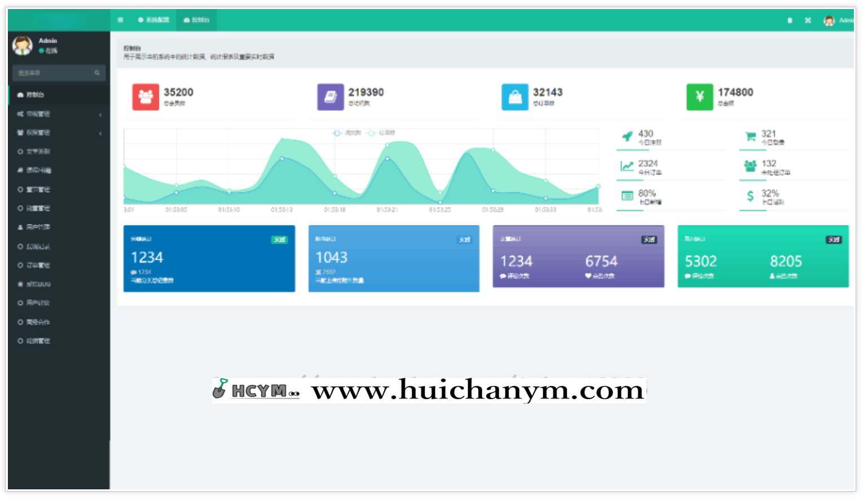Expand the third sidebar menu item with chevron
The height and width of the screenshot is (504, 868).
tap(59, 132)
